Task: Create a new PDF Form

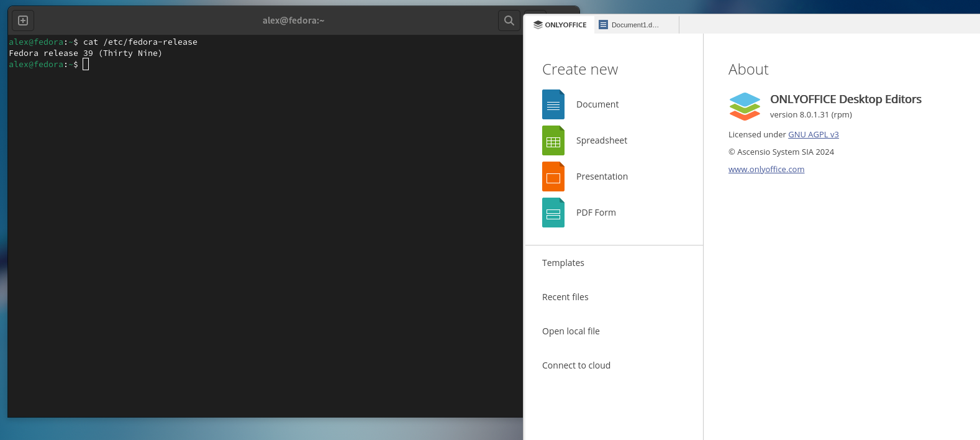Action: (x=596, y=213)
